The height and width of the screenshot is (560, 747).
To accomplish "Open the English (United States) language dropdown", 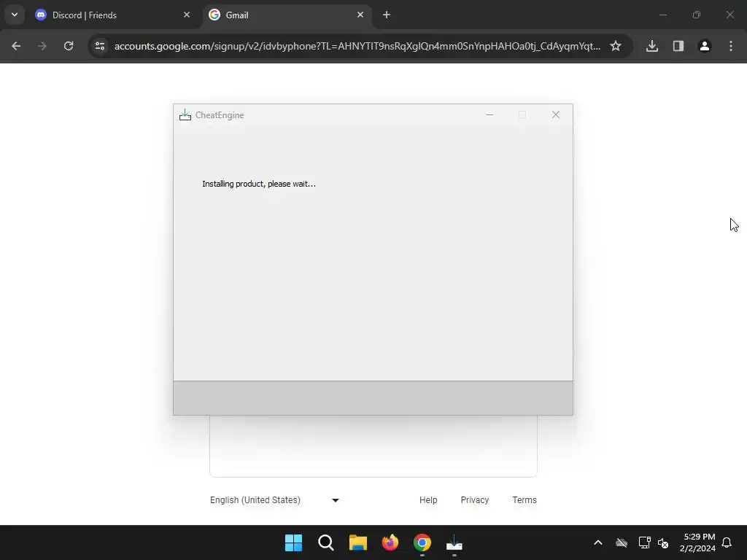I will pos(274,500).
